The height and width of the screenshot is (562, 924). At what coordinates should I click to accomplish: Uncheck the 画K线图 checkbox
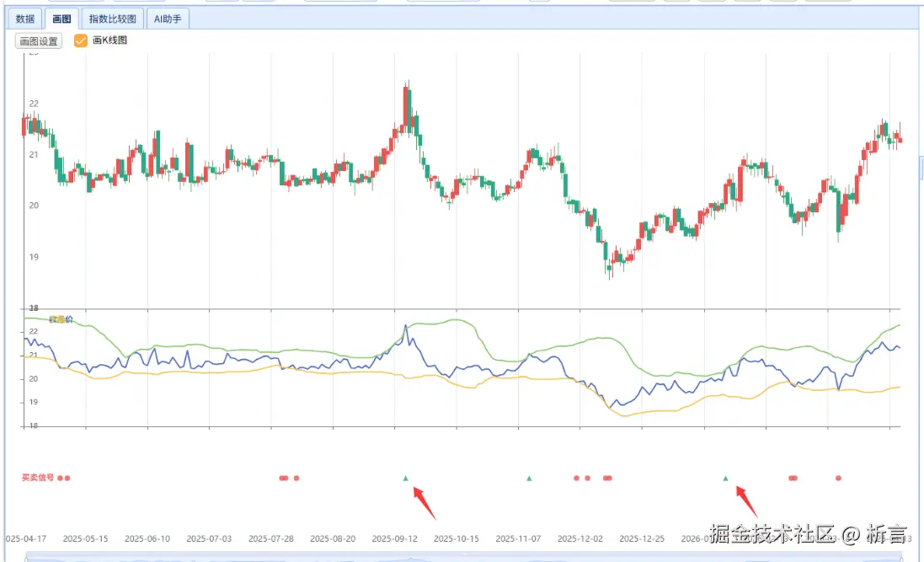point(81,40)
